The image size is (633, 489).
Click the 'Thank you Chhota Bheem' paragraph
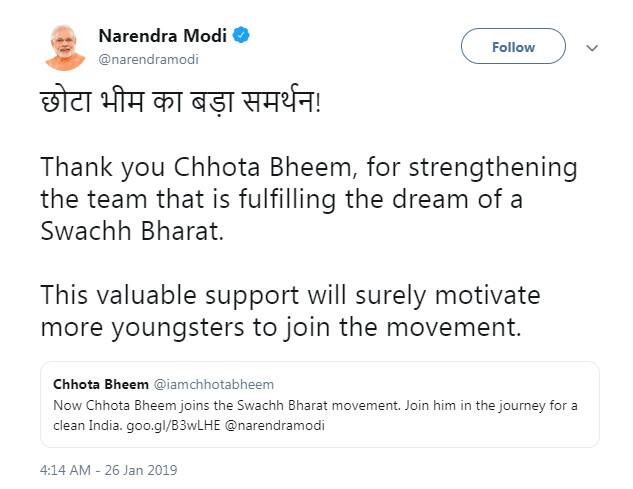click(300, 197)
